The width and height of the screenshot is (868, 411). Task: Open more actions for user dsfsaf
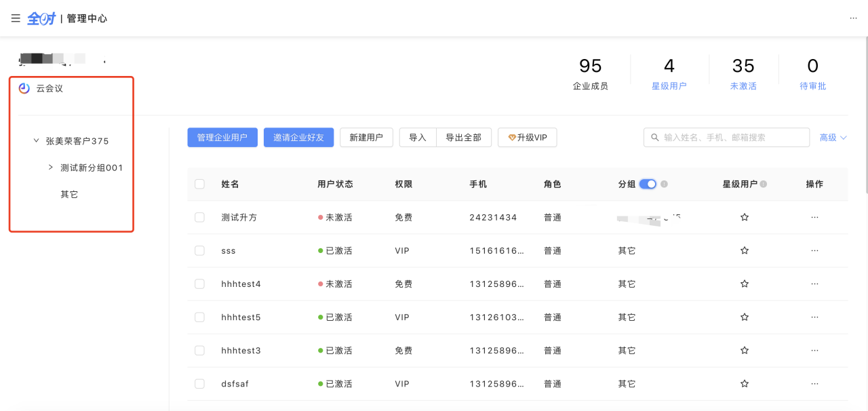[814, 384]
